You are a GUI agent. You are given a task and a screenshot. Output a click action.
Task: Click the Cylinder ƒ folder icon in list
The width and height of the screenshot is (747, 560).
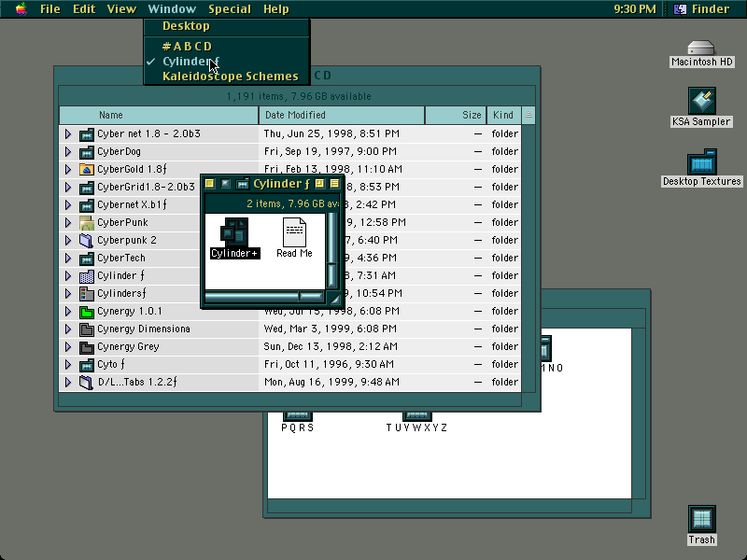tap(86, 276)
